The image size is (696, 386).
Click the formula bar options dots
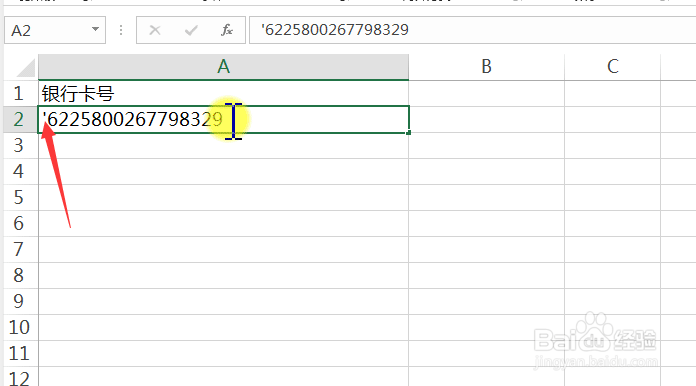(121, 30)
